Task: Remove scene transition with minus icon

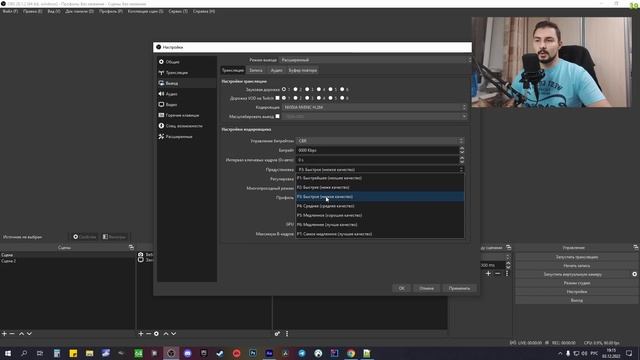Action: tap(498, 273)
